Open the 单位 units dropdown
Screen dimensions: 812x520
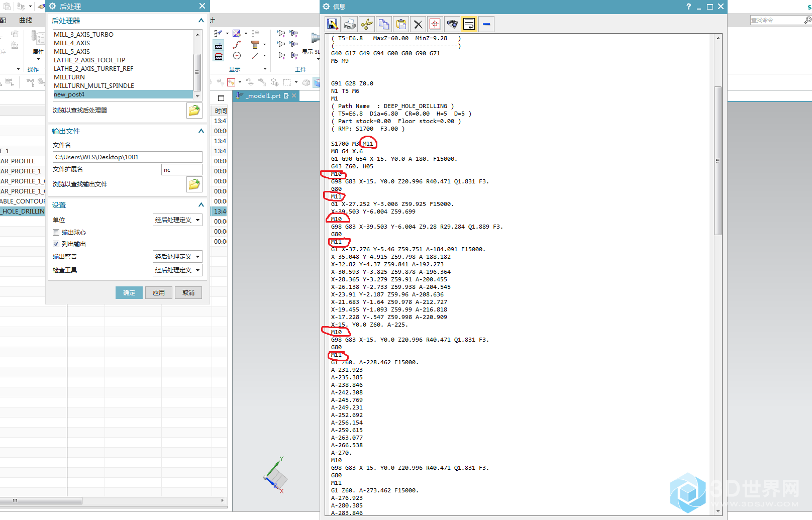click(x=177, y=220)
